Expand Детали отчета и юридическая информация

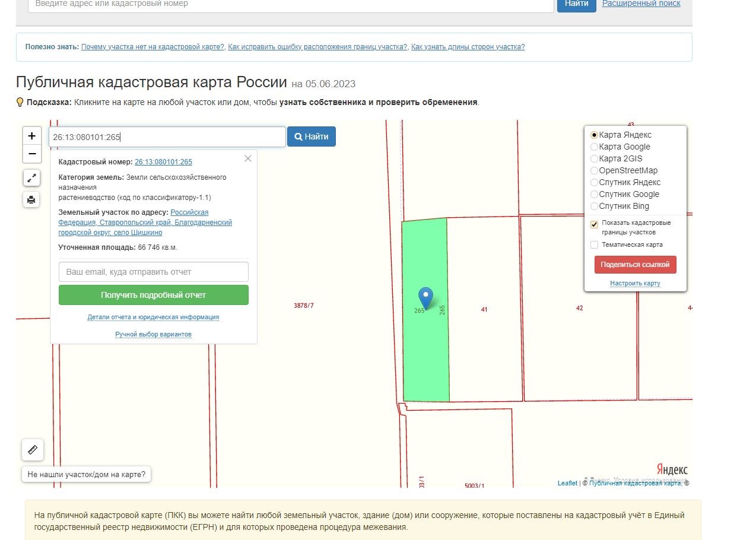[153, 317]
